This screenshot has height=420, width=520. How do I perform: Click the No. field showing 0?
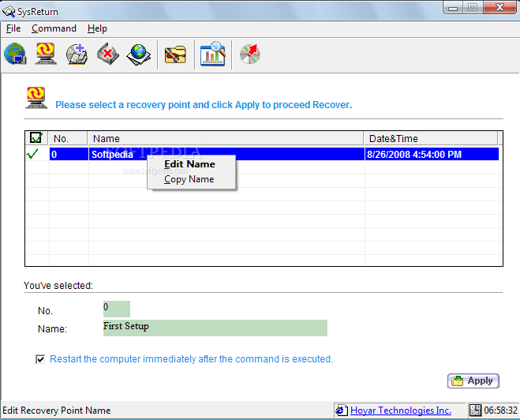pyautogui.click(x=117, y=309)
